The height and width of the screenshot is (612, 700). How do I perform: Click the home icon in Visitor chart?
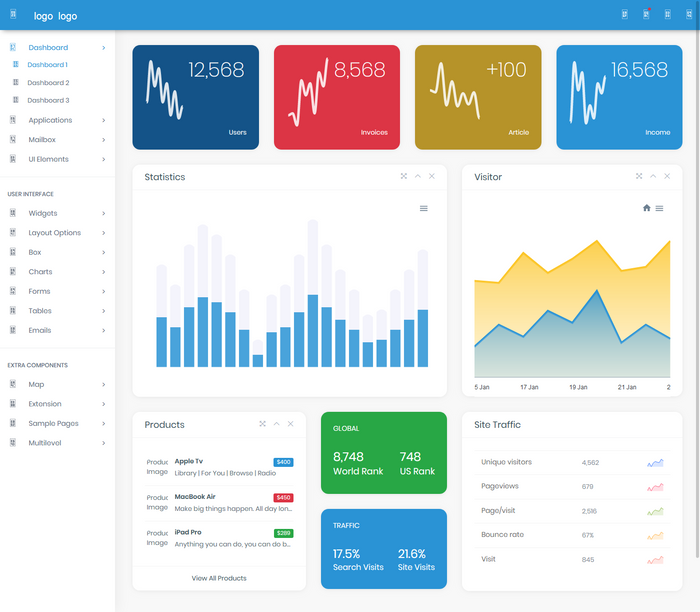pyautogui.click(x=646, y=208)
